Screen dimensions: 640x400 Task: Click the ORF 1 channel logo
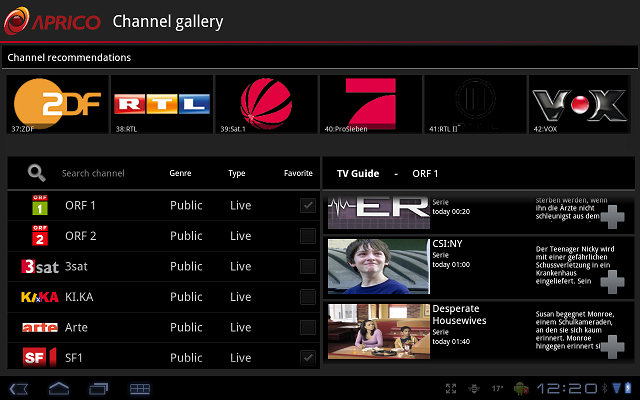40,205
